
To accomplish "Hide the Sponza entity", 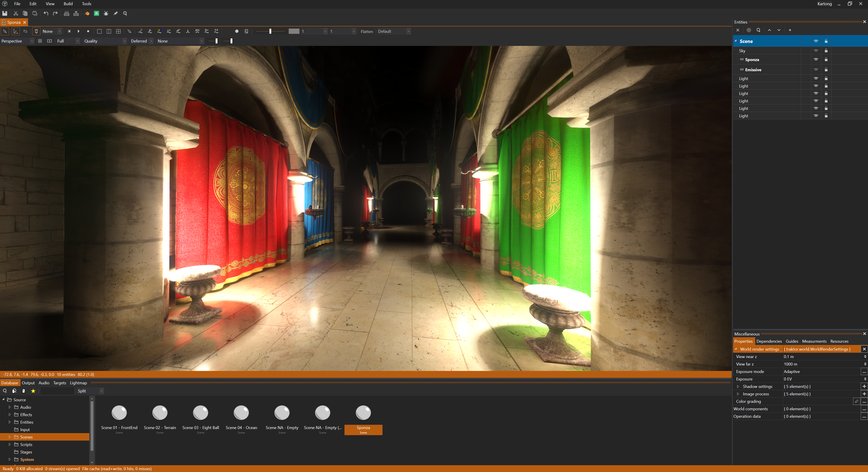I will [x=816, y=59].
